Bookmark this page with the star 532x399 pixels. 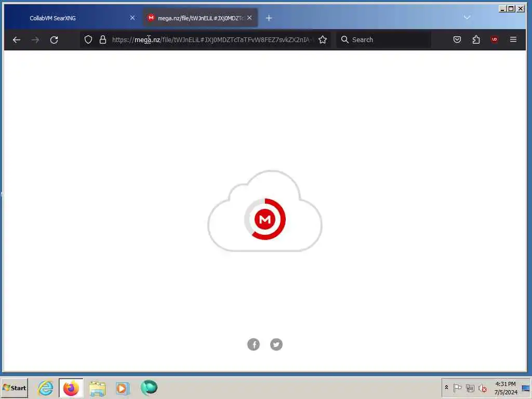pos(323,39)
